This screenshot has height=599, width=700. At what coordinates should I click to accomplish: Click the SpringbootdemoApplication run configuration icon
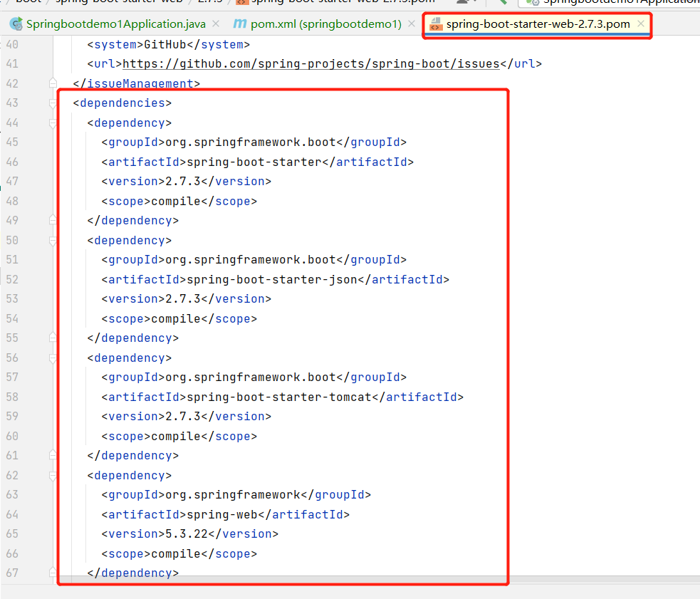click(x=532, y=2)
